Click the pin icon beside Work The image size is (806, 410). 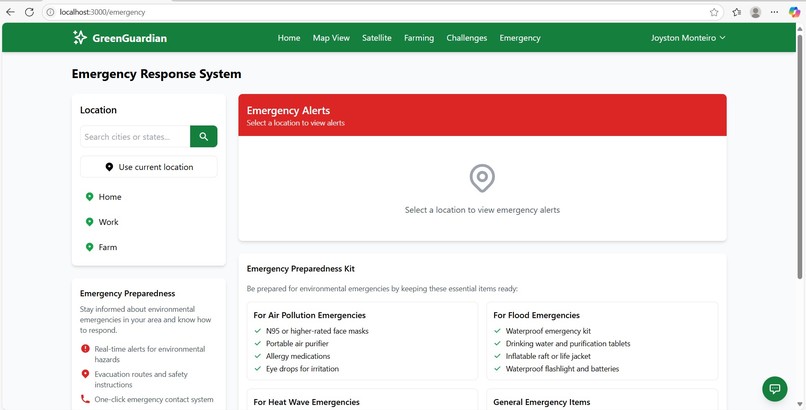tap(89, 222)
